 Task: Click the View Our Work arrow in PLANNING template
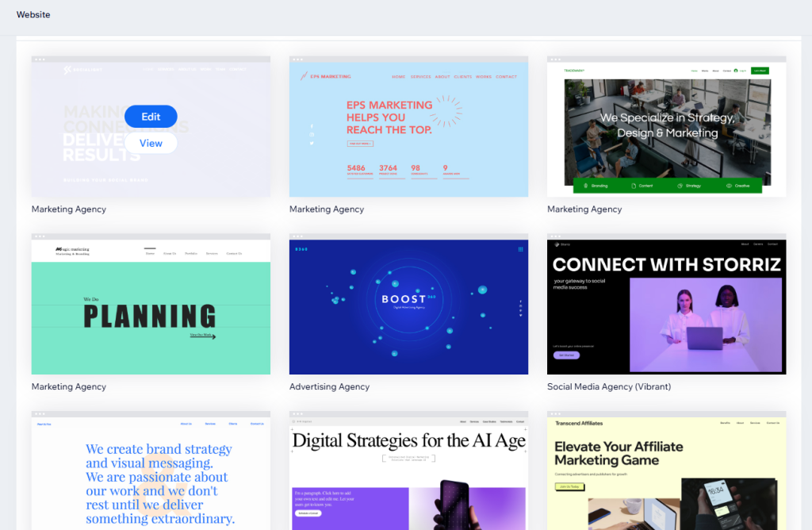pos(203,336)
